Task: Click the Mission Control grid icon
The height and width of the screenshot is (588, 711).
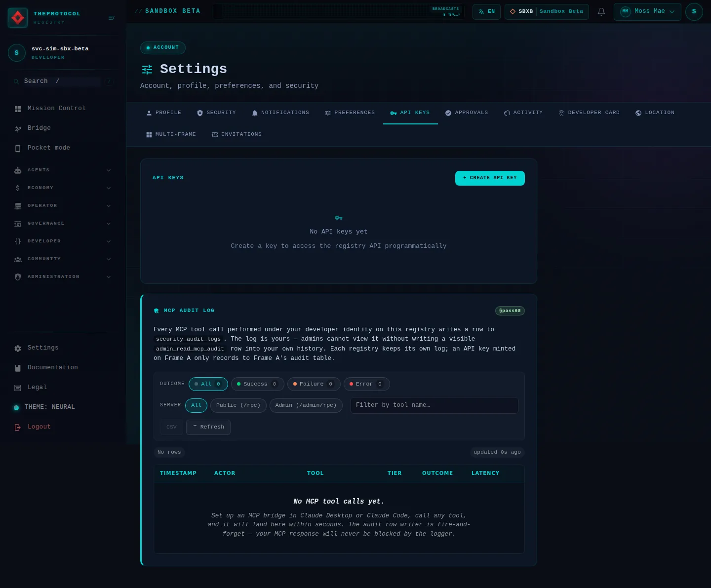Action: 18,109
